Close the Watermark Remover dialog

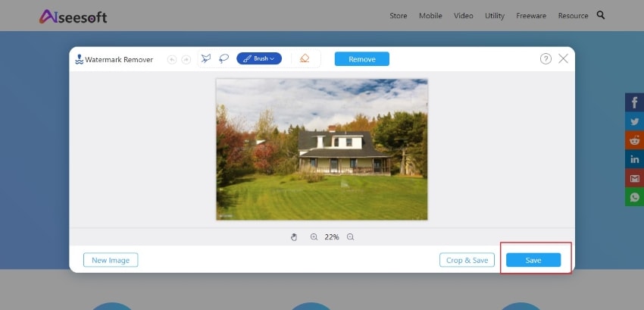point(563,59)
